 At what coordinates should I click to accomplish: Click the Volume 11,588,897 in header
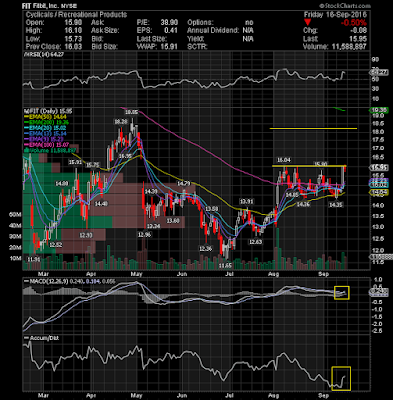(x=349, y=47)
